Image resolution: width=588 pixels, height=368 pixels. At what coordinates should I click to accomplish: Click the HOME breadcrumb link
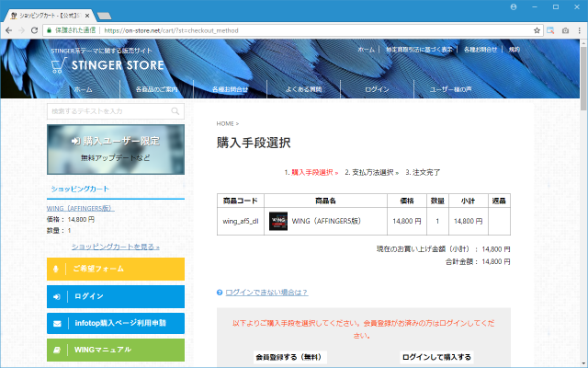[x=225, y=123]
